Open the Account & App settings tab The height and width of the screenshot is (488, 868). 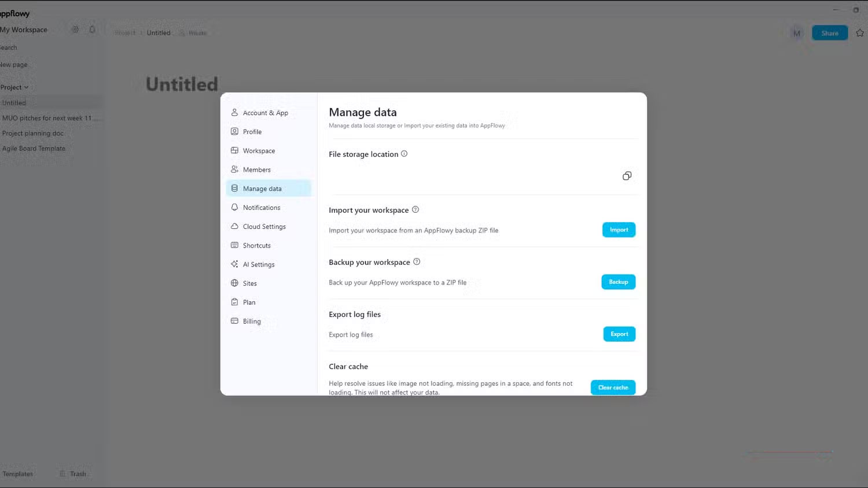click(265, 113)
